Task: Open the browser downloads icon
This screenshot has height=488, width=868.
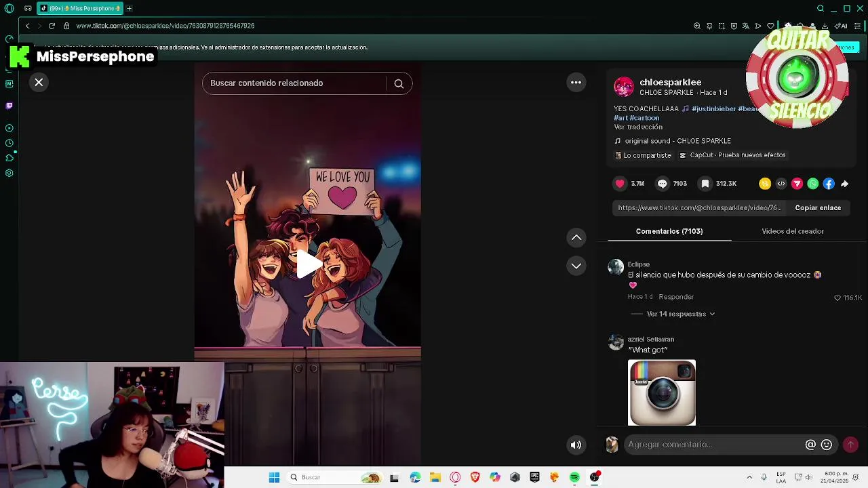Action: 825,26
